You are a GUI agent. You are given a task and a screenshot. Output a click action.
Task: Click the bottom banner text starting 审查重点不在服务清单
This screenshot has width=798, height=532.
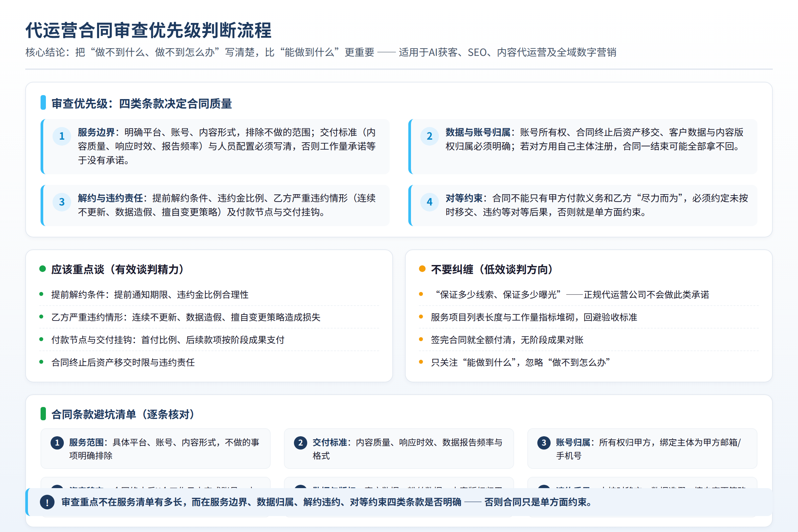point(327,502)
